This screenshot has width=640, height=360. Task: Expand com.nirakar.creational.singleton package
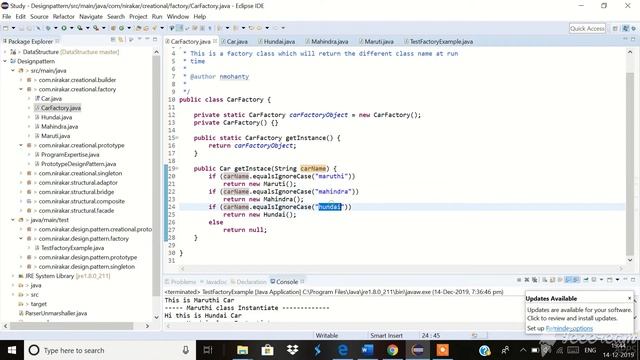[21, 173]
